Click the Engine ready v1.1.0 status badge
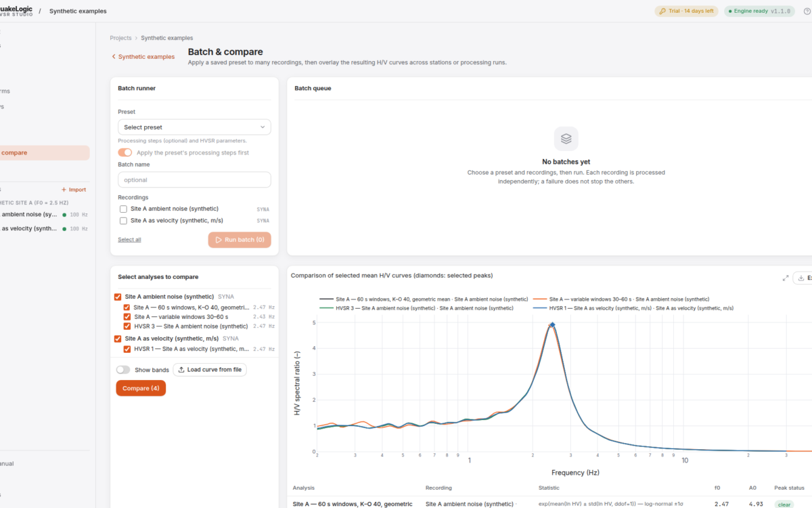The width and height of the screenshot is (812, 508). coord(759,11)
